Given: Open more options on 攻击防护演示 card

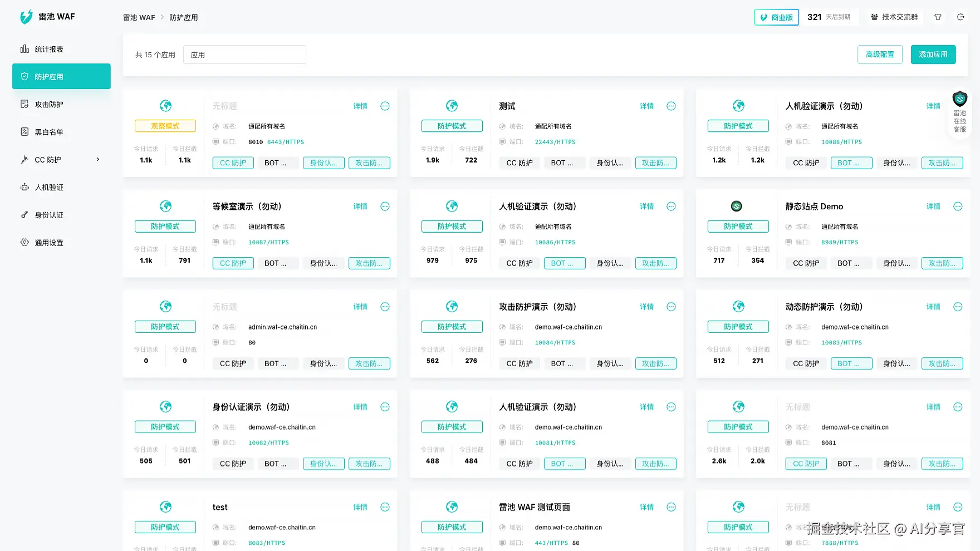Looking at the screenshot, I should [x=672, y=307].
